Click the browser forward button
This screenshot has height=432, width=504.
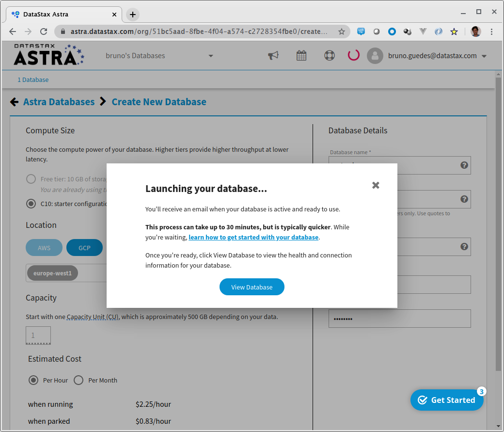[28, 32]
